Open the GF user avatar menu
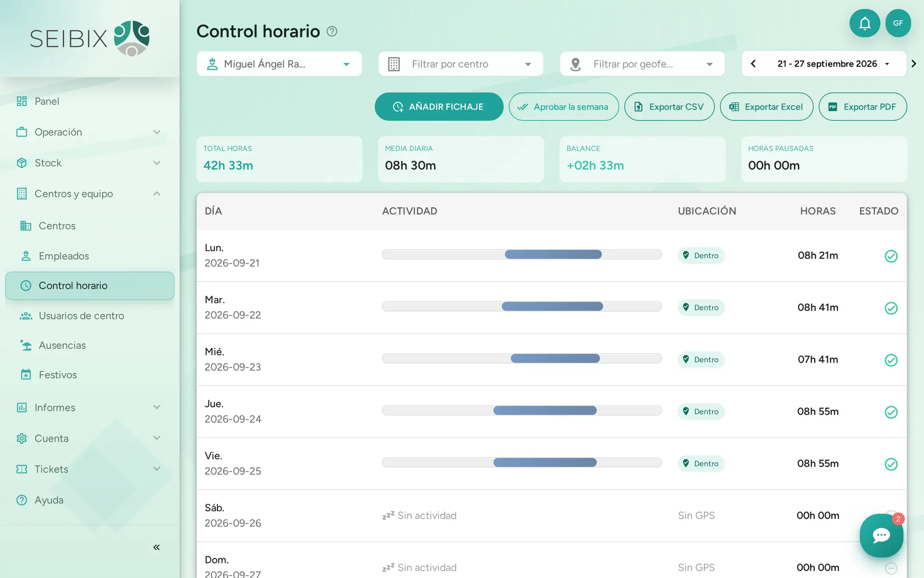Viewport: 924px width, 578px height. tap(898, 23)
